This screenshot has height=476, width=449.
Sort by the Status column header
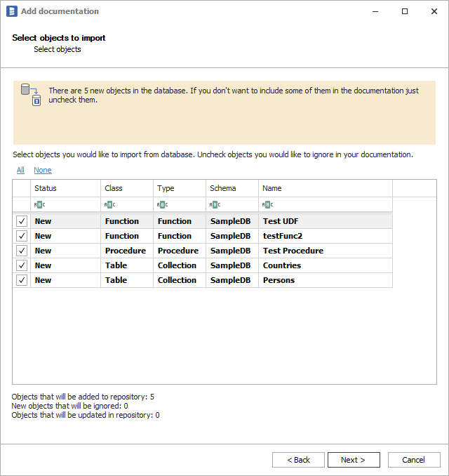(x=65, y=188)
